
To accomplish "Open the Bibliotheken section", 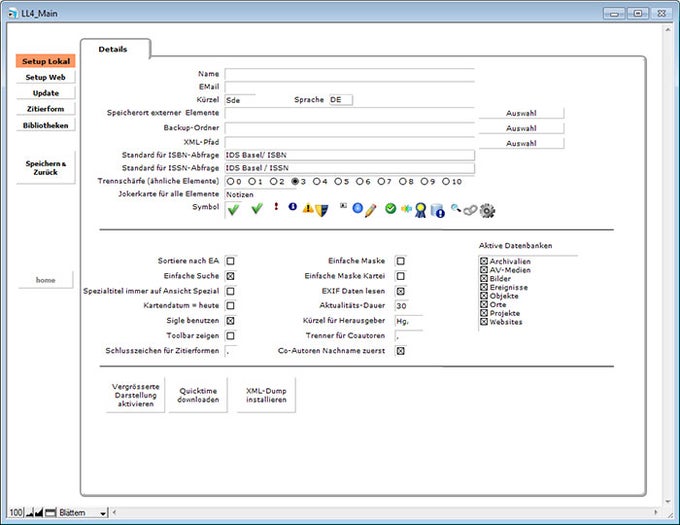I will 46,125.
